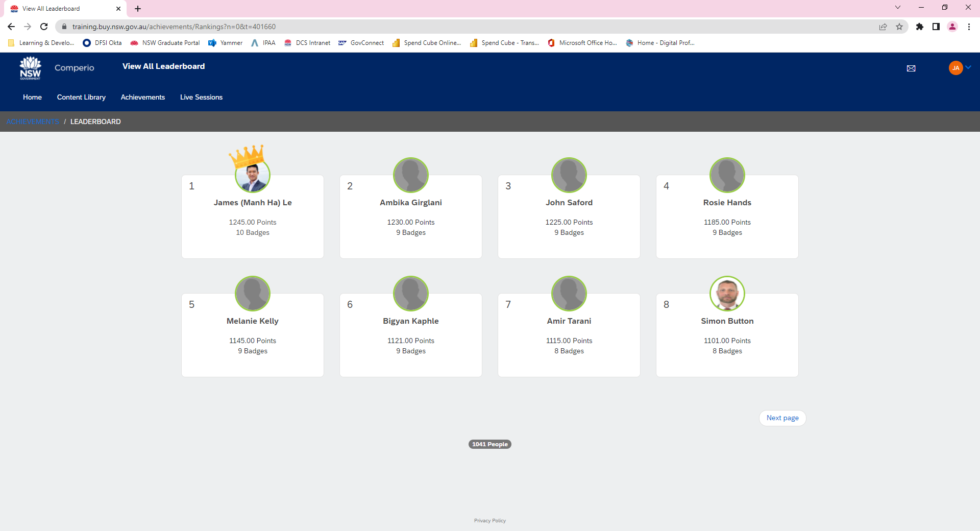Open Live Sessions in navigation

(x=201, y=97)
